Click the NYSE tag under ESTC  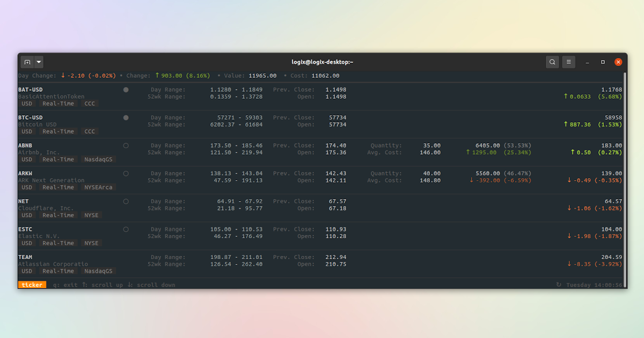tap(92, 243)
